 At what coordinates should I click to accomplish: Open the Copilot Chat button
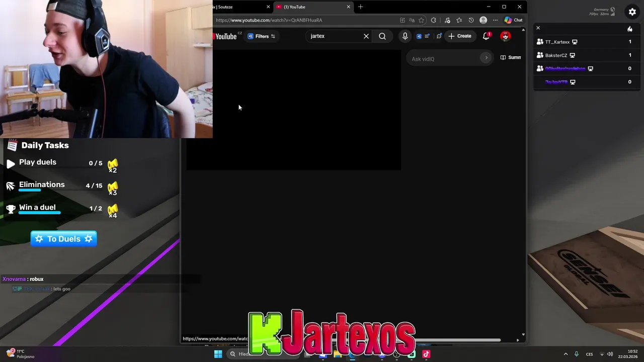coord(514,20)
